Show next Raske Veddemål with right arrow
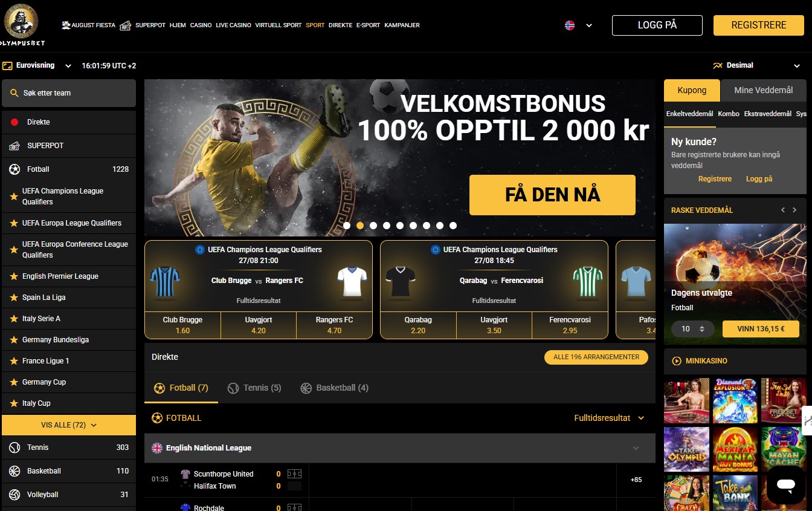Viewport: 812px width, 511px height. coord(794,210)
